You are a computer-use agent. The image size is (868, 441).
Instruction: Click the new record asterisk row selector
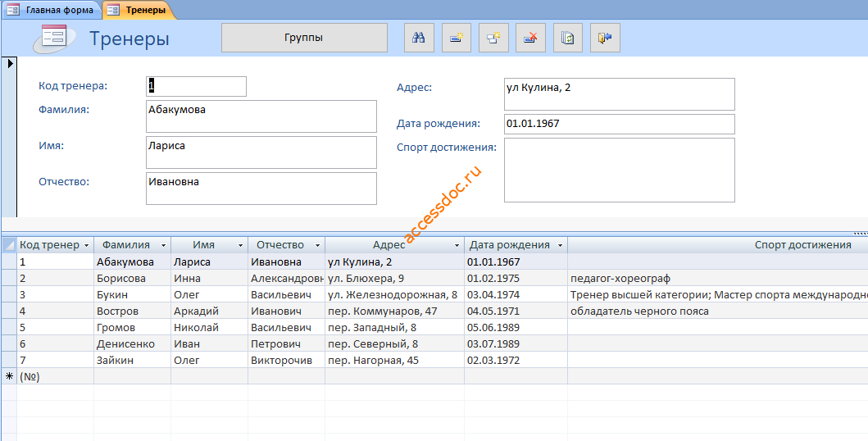(x=9, y=377)
